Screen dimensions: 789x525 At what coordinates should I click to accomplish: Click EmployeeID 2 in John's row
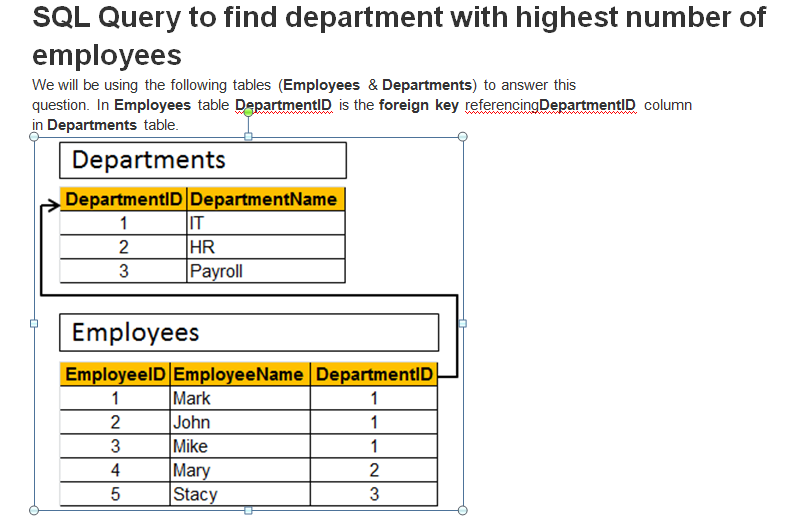(115, 422)
